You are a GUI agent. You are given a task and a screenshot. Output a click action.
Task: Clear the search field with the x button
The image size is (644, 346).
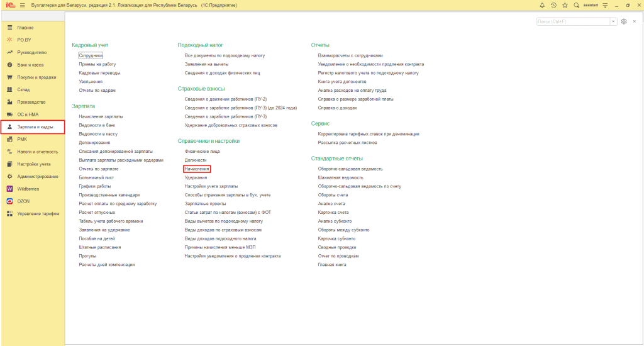point(614,21)
